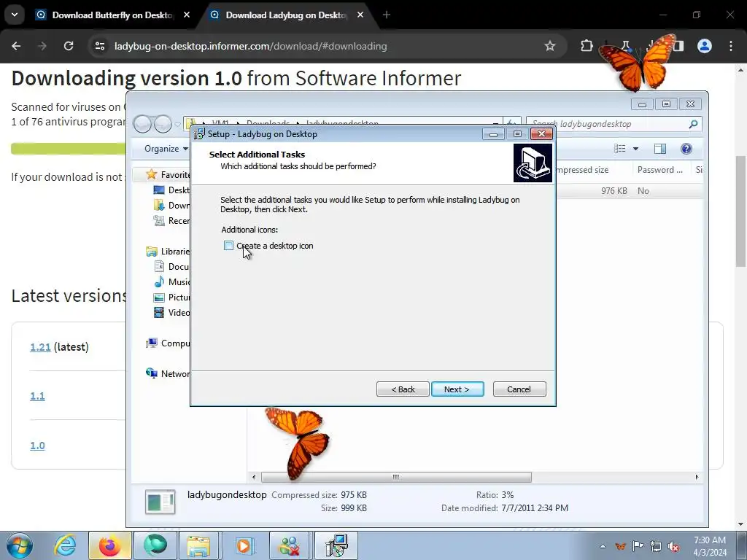
Task: Open the version 1.1 link
Action: 37,396
